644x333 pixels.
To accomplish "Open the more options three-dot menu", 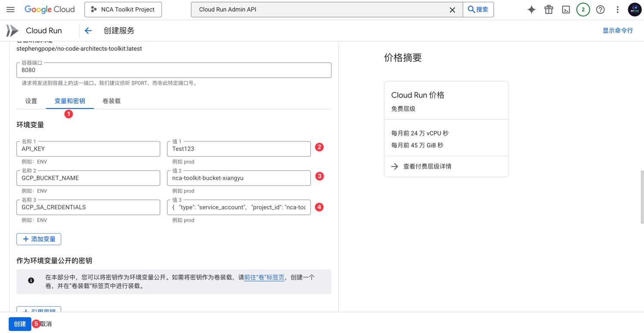I will pos(617,9).
